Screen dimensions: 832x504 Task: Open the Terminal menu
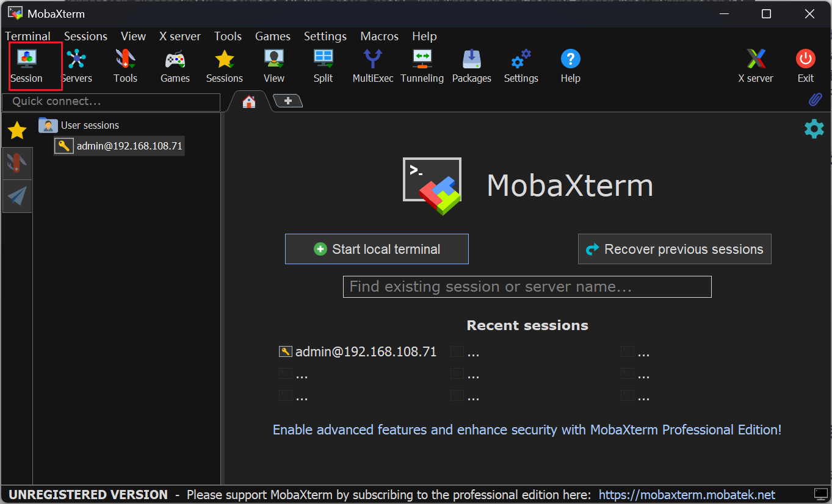point(27,36)
